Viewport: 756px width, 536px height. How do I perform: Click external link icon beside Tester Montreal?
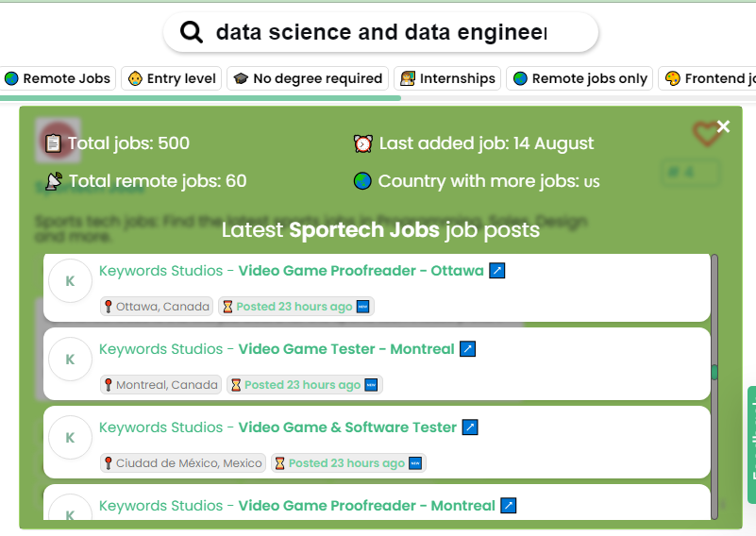click(x=467, y=349)
